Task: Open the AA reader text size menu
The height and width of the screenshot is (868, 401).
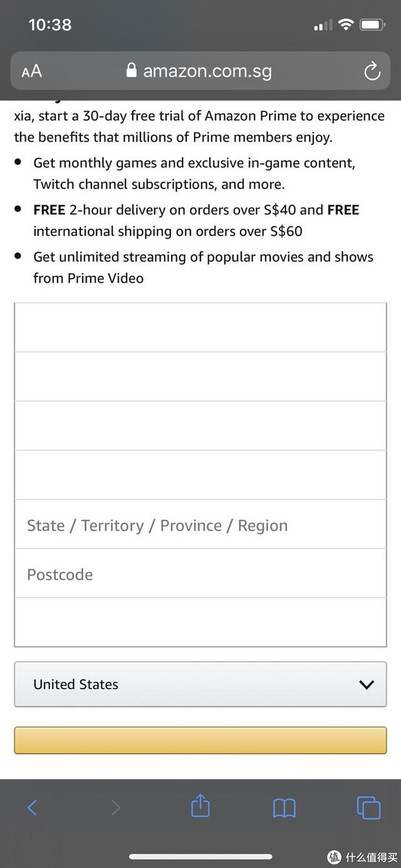Action: click(31, 71)
